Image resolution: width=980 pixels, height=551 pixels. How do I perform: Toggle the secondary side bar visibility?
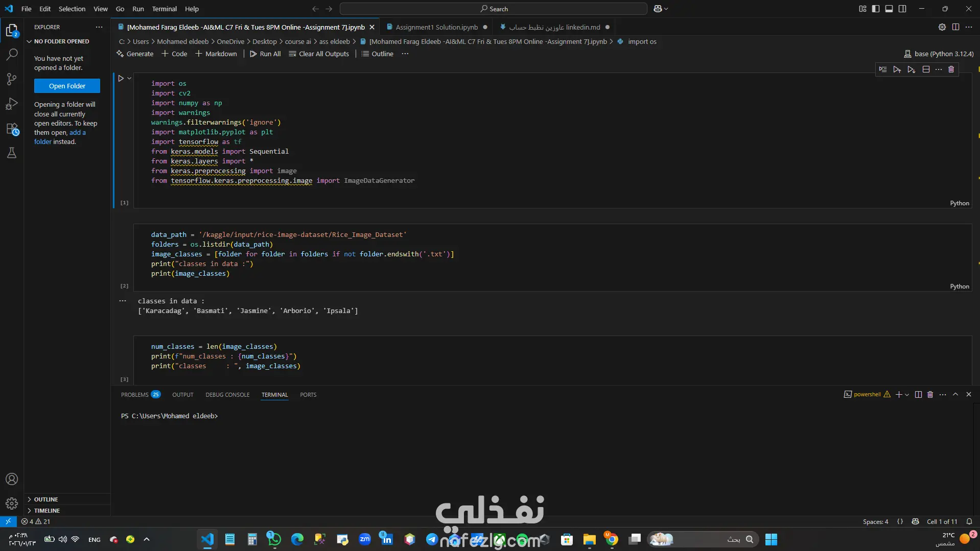pos(902,9)
